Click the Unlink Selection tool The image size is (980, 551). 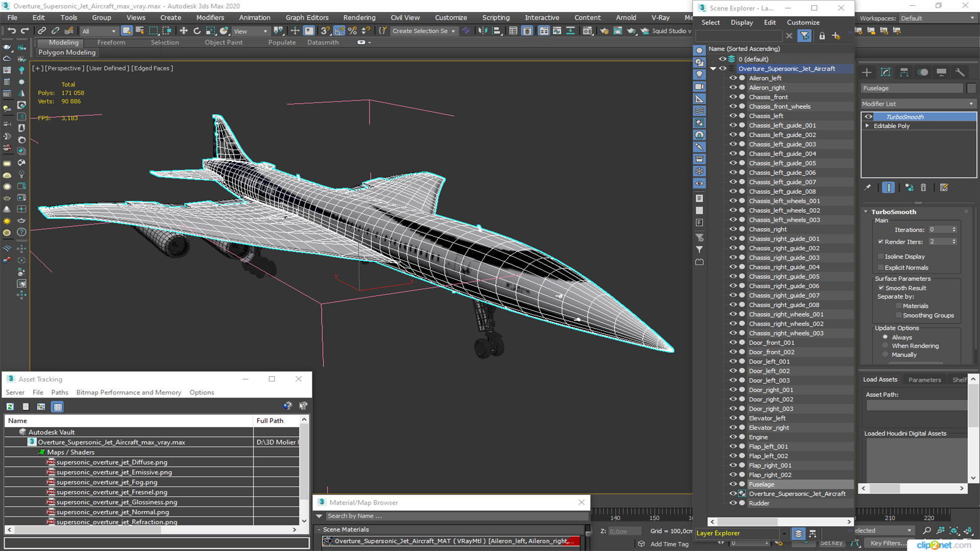(55, 31)
